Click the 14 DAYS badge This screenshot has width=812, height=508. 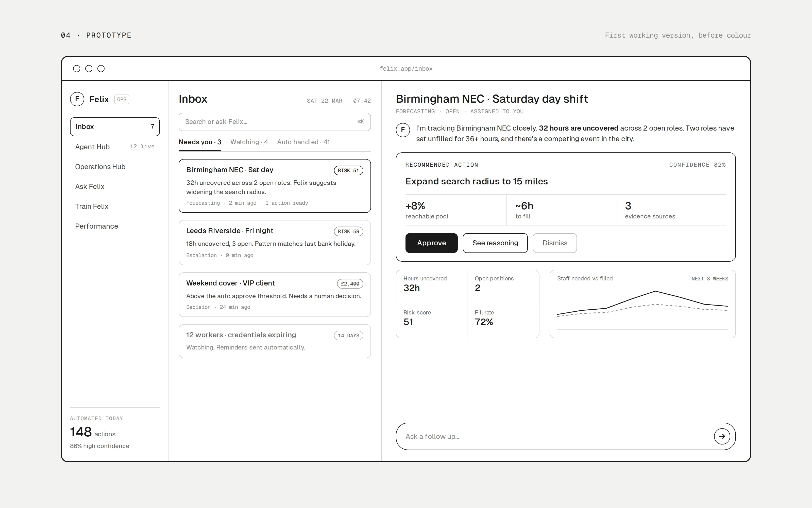[x=348, y=335]
